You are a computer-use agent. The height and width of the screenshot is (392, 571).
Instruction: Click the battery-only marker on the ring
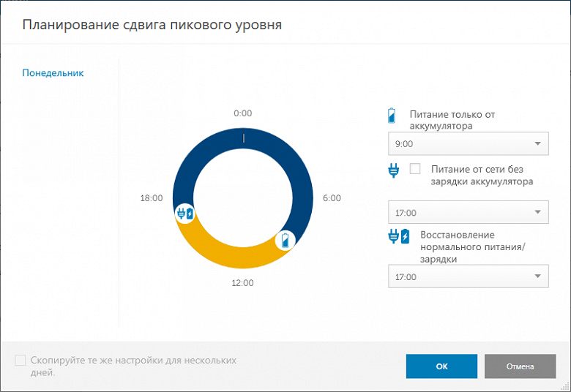tap(285, 241)
